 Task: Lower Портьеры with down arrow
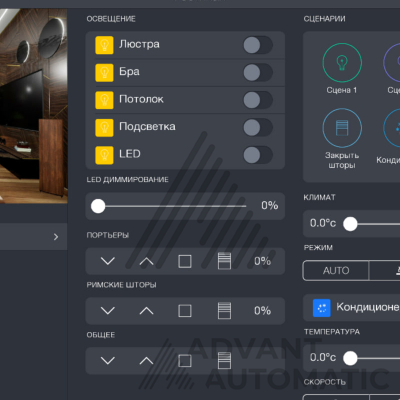click(108, 261)
